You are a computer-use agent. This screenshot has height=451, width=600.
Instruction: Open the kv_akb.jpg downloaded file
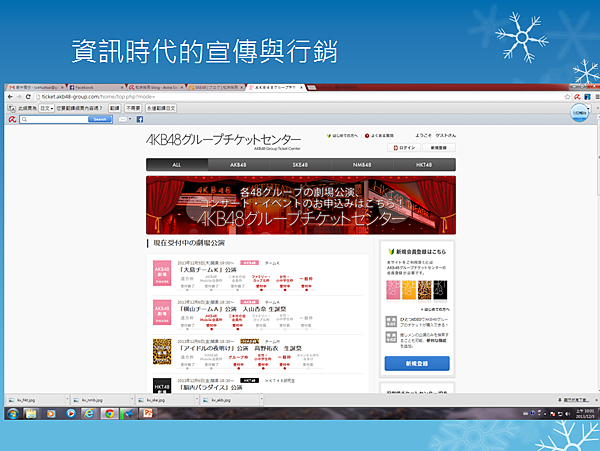(x=231, y=400)
